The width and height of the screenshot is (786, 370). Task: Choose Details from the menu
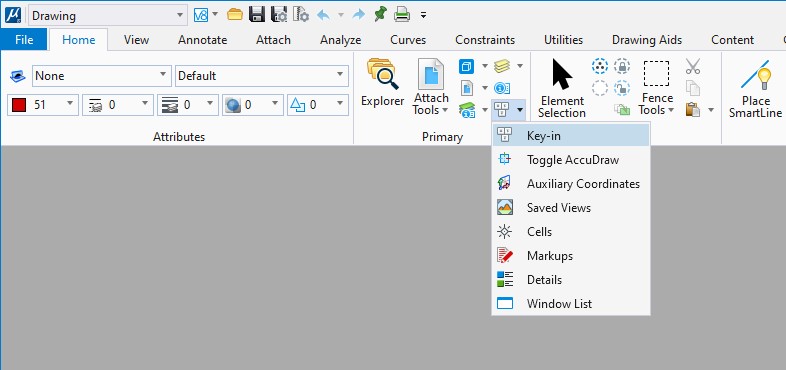[570, 280]
